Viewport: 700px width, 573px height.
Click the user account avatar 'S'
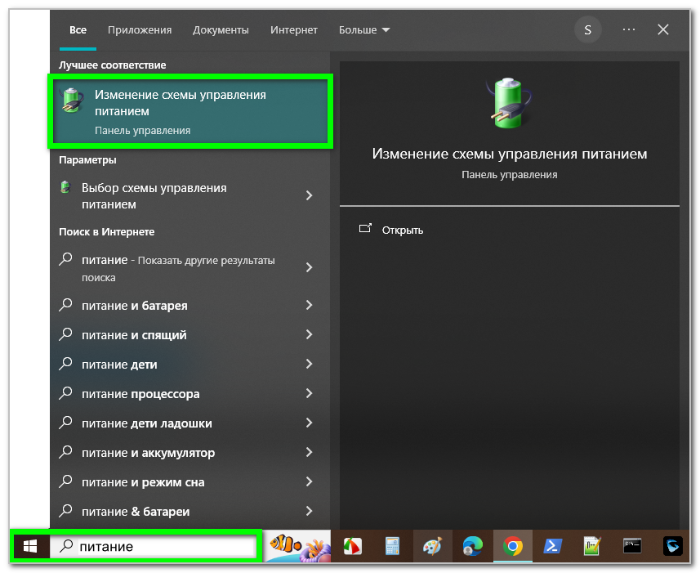[x=587, y=30]
